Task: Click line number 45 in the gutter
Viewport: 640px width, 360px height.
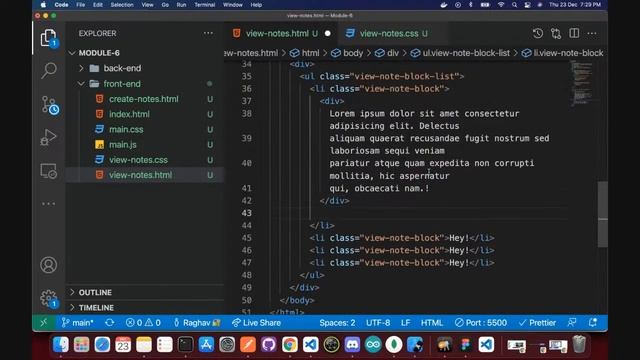Action: pyautogui.click(x=247, y=238)
